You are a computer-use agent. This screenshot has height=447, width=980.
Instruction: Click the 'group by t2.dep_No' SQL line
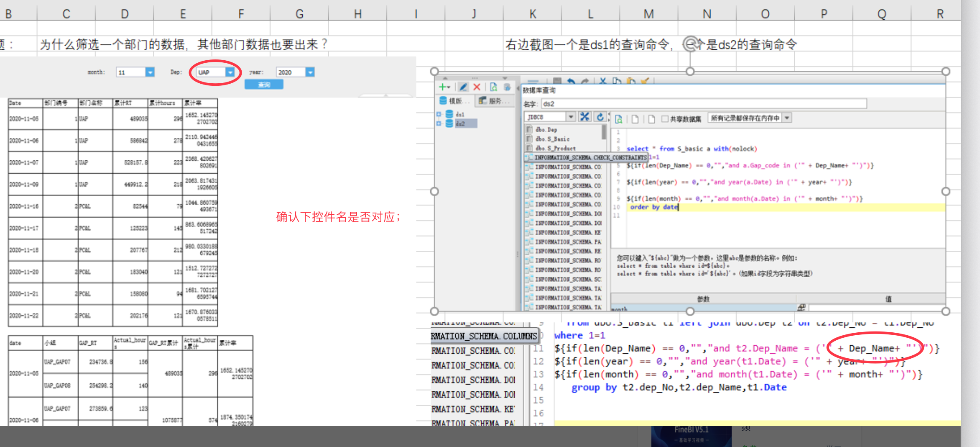coord(679,388)
